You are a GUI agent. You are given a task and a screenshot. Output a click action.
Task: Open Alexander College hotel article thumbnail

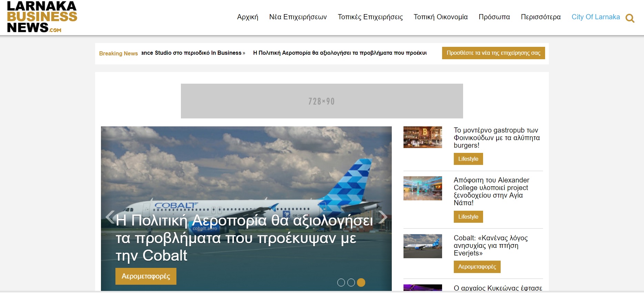[x=423, y=188]
